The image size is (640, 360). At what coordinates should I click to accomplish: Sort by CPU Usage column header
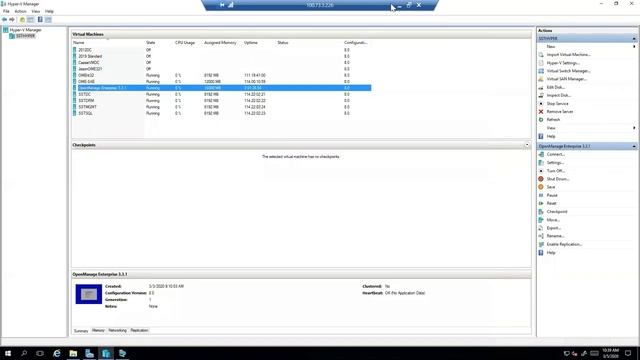[185, 42]
